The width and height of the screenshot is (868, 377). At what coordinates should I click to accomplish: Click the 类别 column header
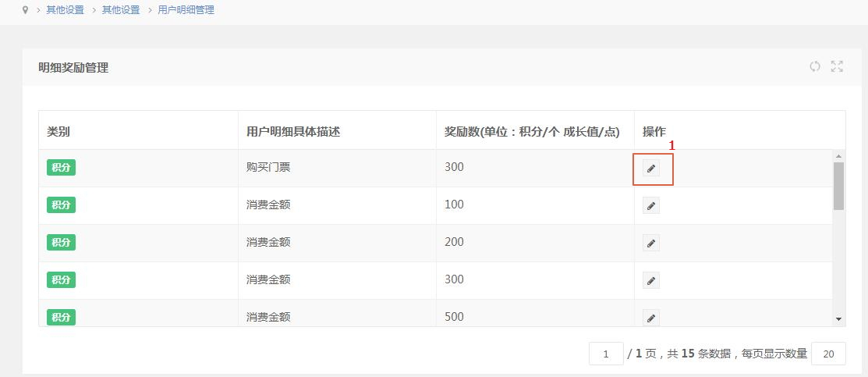[x=138, y=130]
